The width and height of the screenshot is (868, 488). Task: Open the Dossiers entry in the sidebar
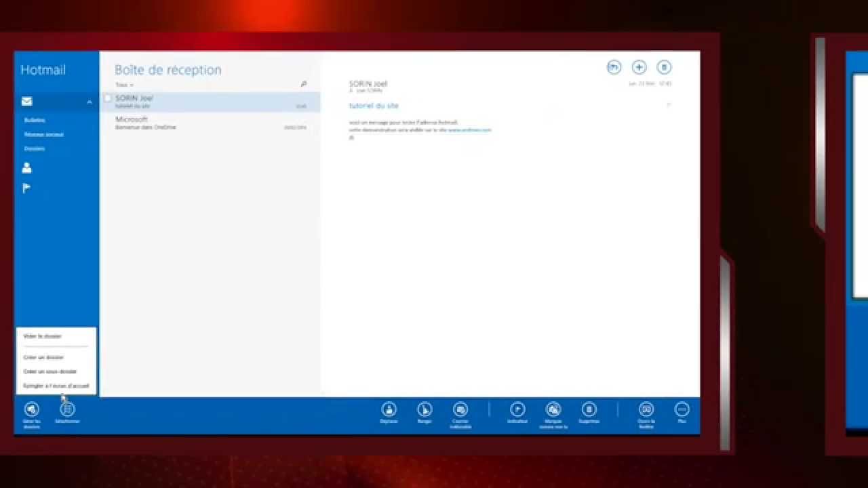pyautogui.click(x=35, y=148)
